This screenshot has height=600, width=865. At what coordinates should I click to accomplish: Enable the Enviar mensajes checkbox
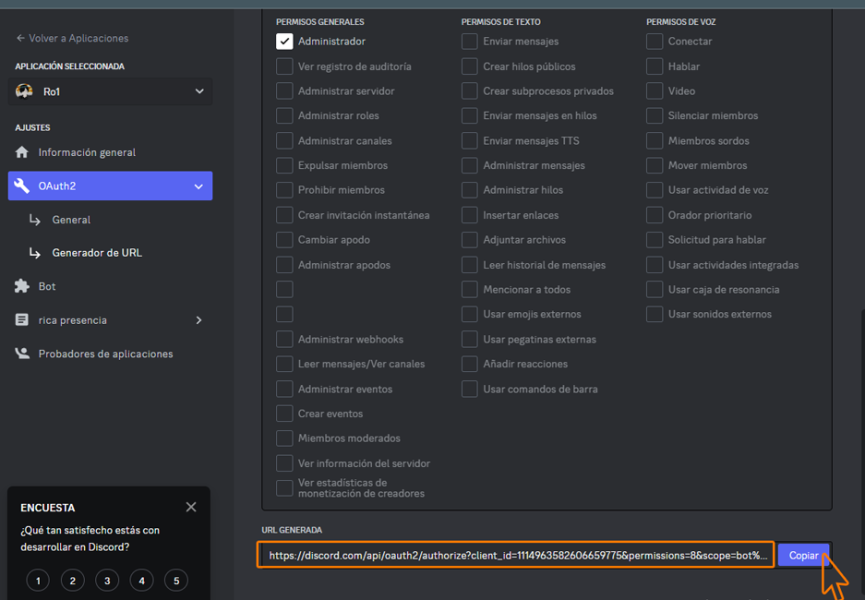[x=470, y=42]
